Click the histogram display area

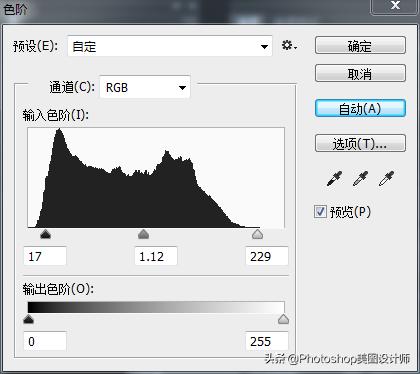click(x=156, y=178)
